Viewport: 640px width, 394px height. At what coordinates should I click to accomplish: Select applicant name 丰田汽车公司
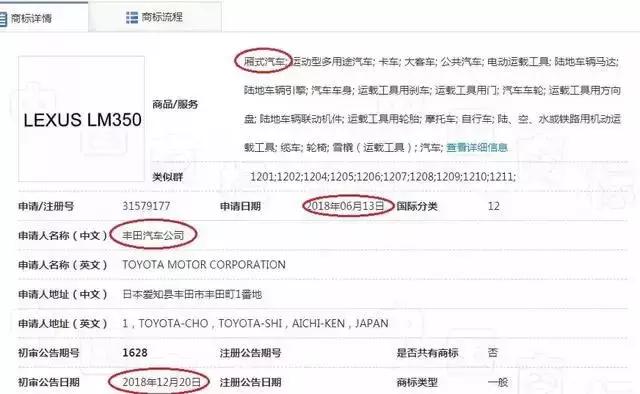pyautogui.click(x=153, y=235)
